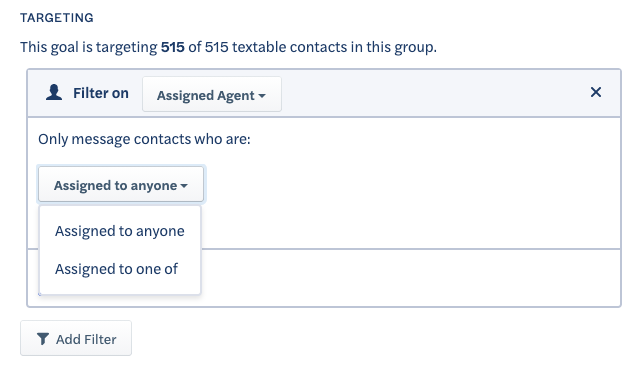Click the Add Filter button
The height and width of the screenshot is (372, 640).
[x=76, y=338]
